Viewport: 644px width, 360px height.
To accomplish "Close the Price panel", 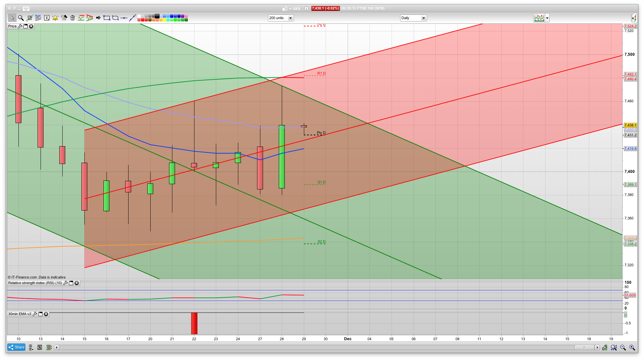I will click(31, 26).
